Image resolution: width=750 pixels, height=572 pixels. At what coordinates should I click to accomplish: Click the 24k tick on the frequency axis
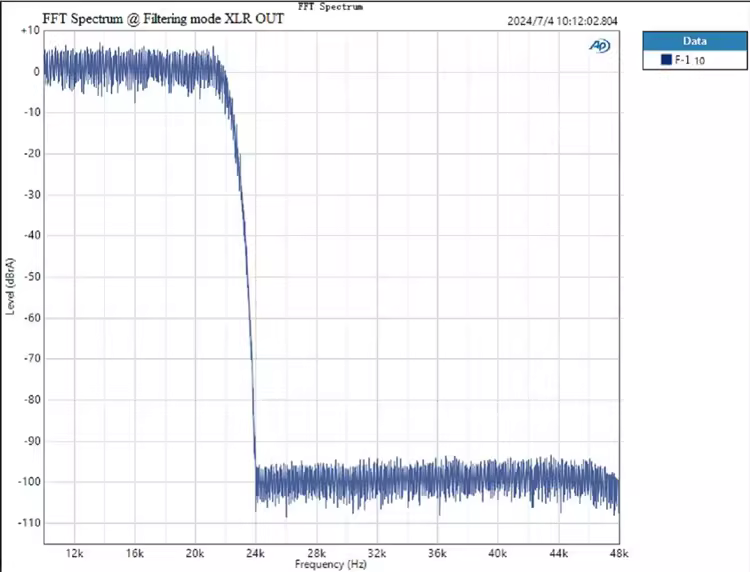pyautogui.click(x=256, y=552)
